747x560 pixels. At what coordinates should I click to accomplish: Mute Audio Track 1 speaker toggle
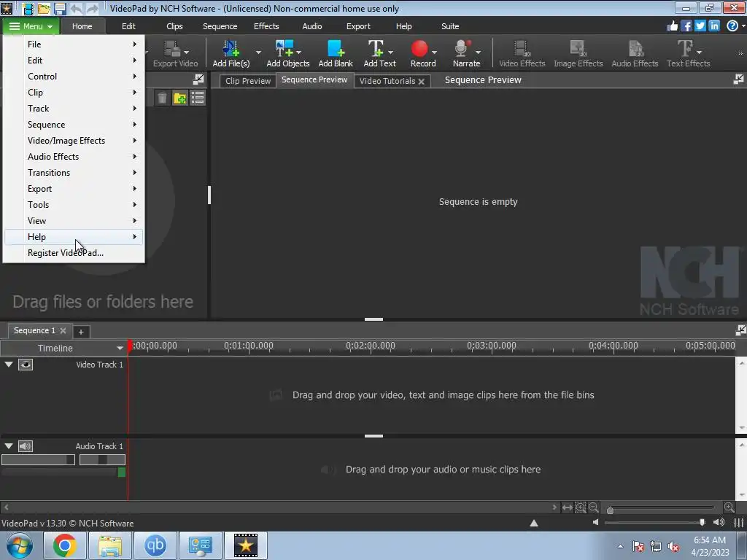click(26, 446)
